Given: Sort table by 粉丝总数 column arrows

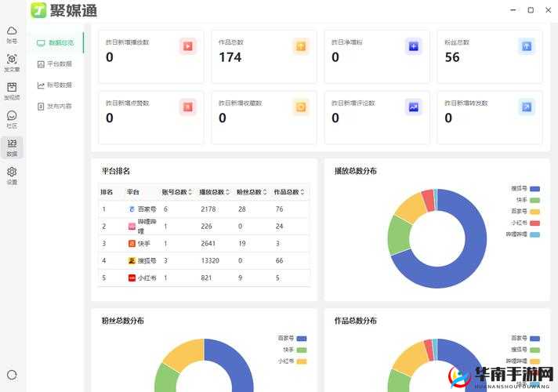Looking at the screenshot, I should point(265,192).
